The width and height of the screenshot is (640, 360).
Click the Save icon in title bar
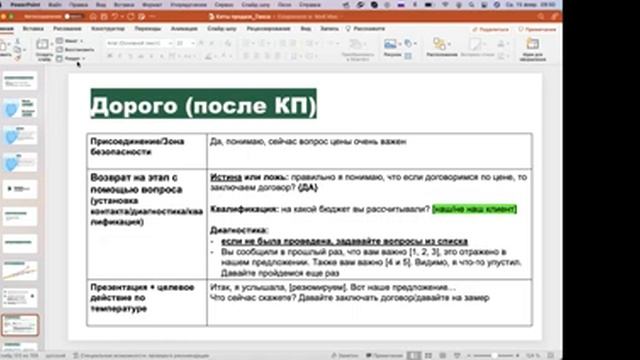point(104,17)
